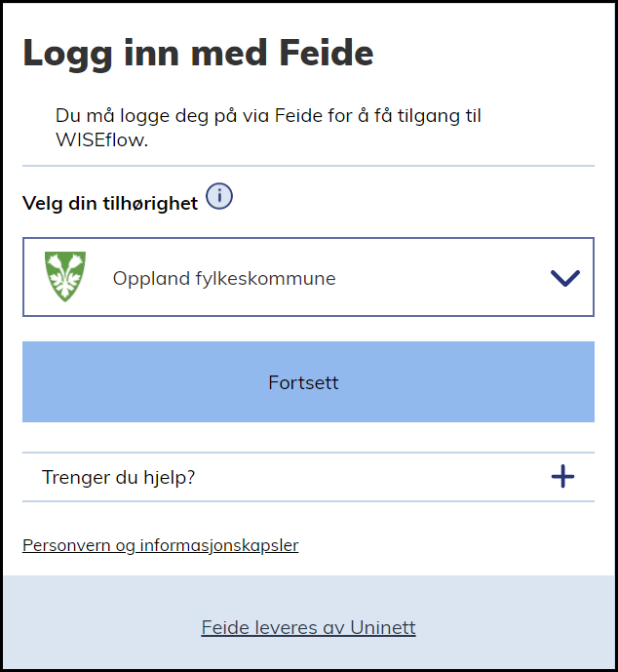
Task: Click the light blue footer area
Action: [308, 596]
